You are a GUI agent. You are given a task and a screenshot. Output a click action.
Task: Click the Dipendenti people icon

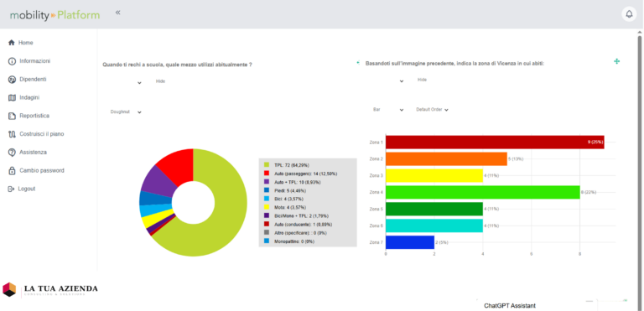12,80
